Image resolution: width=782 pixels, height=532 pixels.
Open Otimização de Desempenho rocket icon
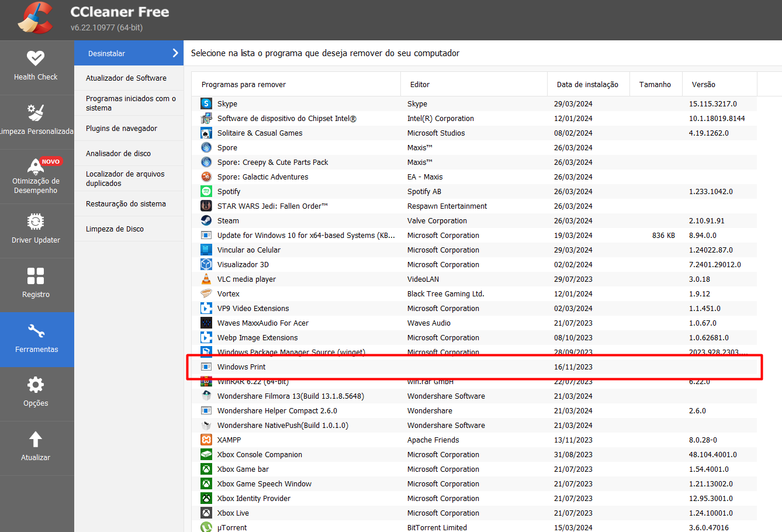tap(36, 166)
